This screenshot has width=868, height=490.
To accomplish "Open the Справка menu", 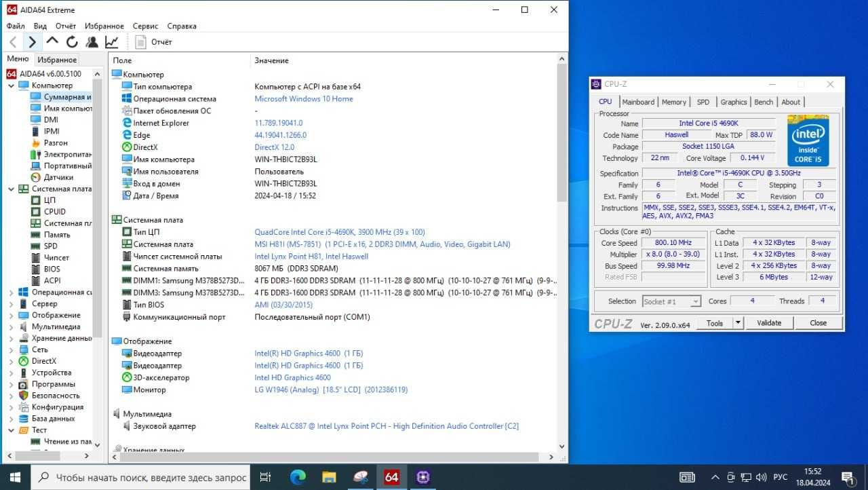I will pos(182,26).
